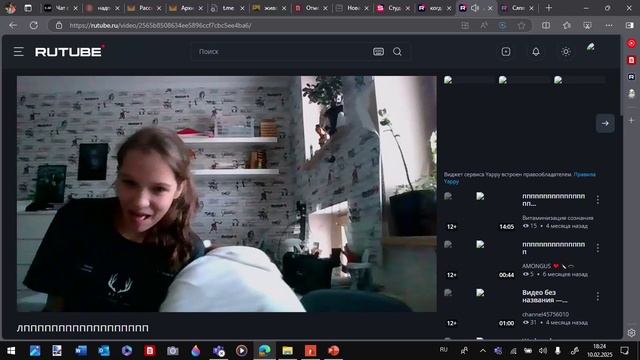Screen dimensions: 640x360
Task: Launch Word from the taskbar
Action: [81, 351]
